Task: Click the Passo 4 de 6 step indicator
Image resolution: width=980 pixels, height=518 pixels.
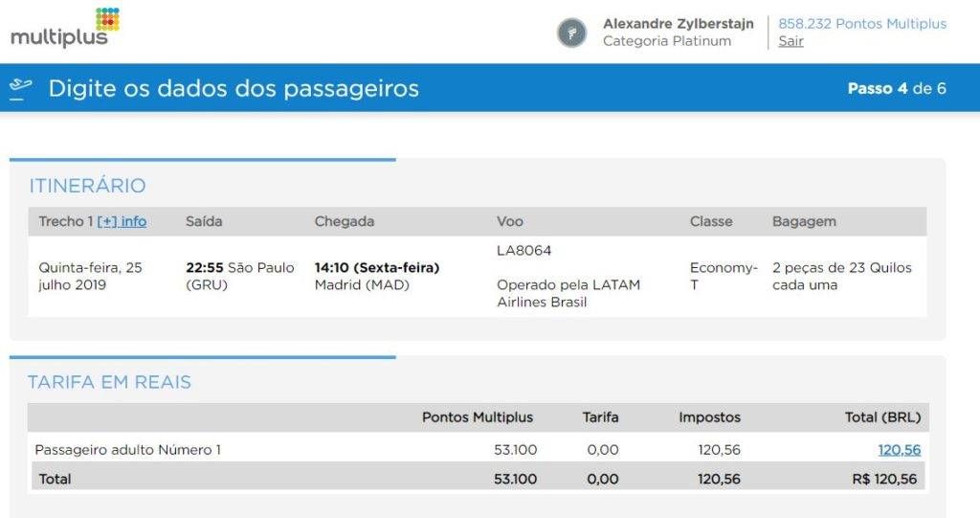Action: pyautogui.click(x=896, y=88)
